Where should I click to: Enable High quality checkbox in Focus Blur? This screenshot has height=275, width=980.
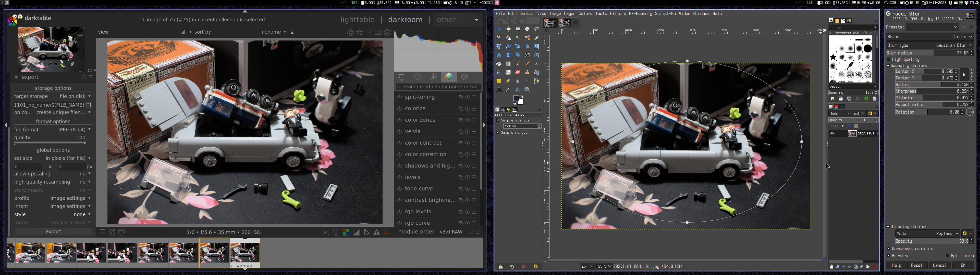coord(889,60)
